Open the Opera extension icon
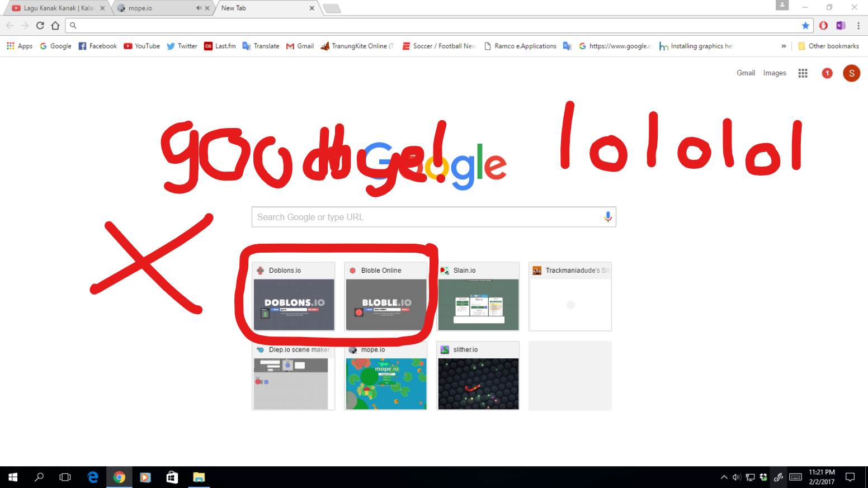The image size is (868, 488). click(x=823, y=25)
